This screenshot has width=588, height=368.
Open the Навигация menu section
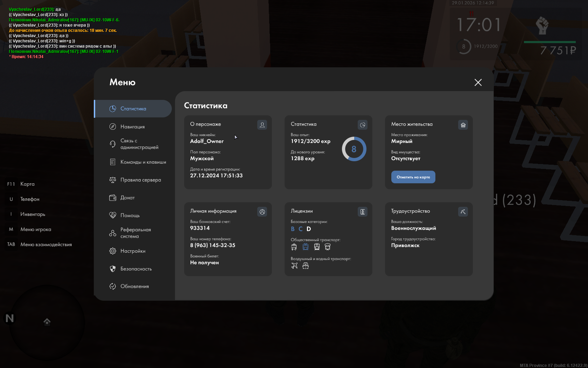click(x=133, y=127)
